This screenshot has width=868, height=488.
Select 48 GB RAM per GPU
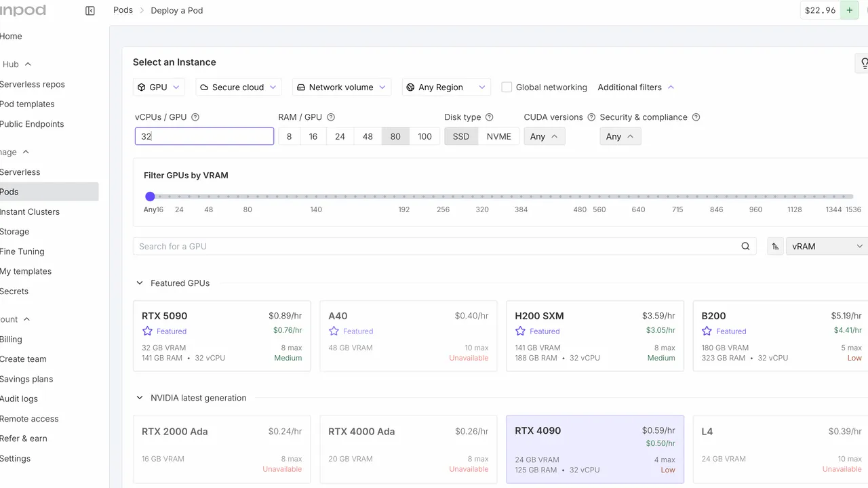tap(368, 136)
